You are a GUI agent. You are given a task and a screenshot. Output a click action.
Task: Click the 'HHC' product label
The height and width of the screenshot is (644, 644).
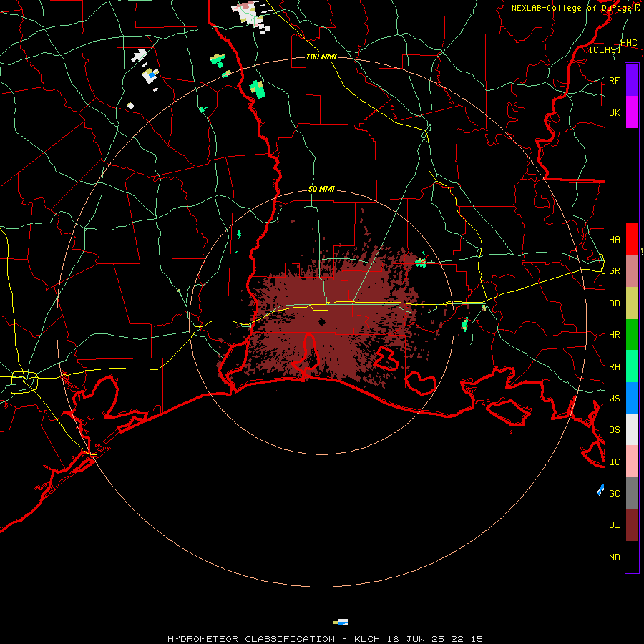628,42
